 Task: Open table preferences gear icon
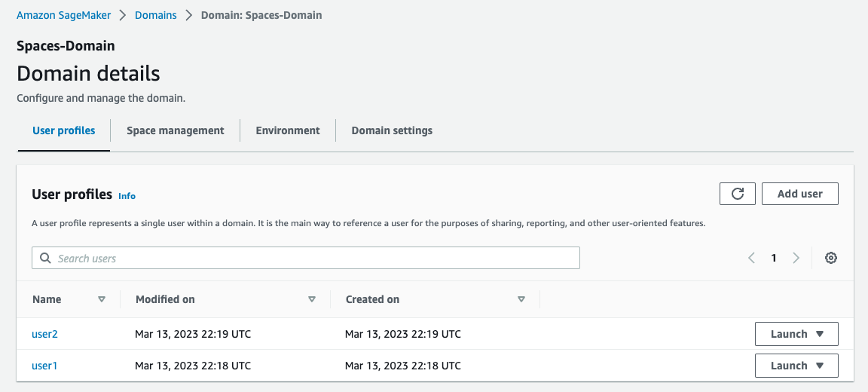tap(830, 258)
